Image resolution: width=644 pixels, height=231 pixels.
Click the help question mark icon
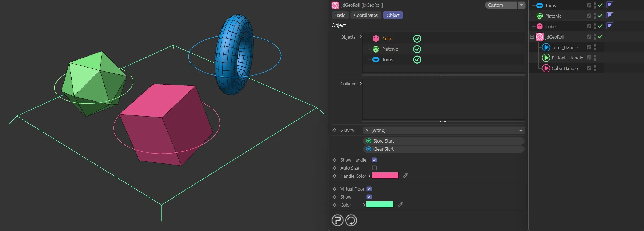pos(337,221)
